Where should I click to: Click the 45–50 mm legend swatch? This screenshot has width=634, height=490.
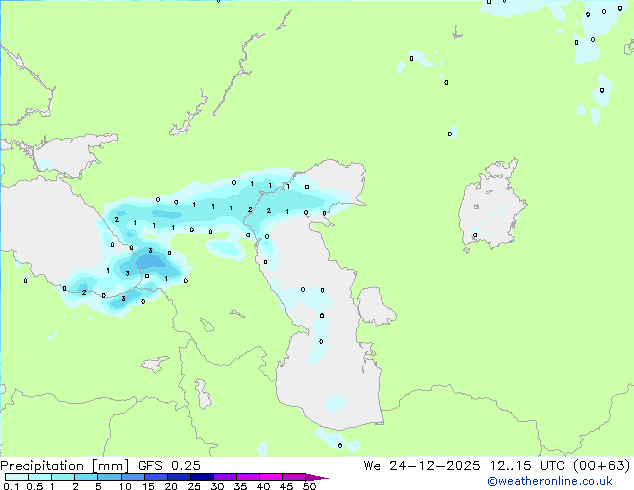[294, 477]
